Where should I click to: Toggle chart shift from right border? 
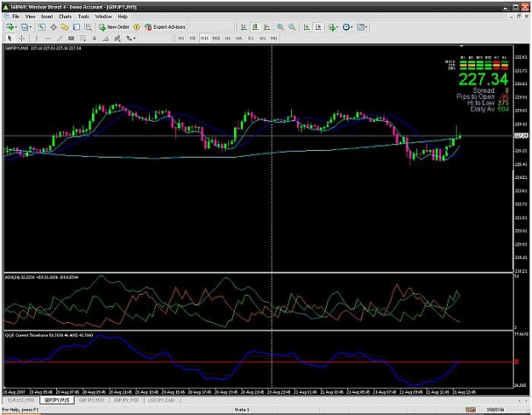click(317, 26)
